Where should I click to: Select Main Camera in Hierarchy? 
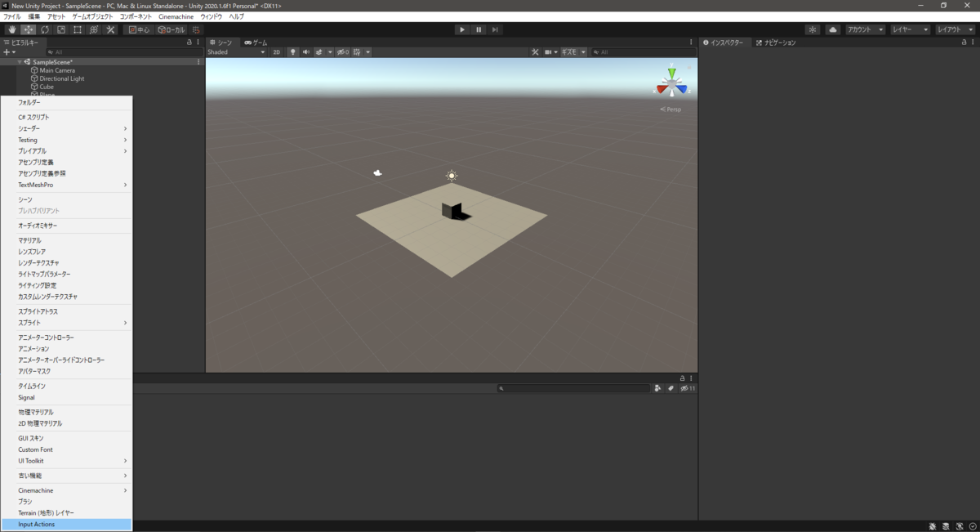[57, 70]
